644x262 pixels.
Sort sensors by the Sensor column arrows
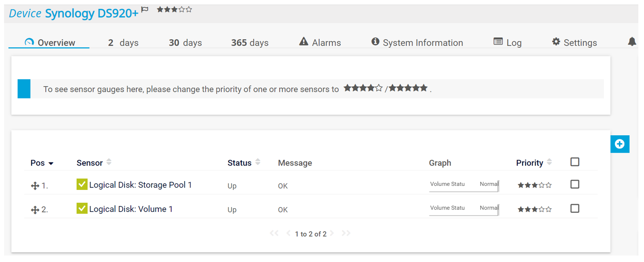[x=109, y=162]
